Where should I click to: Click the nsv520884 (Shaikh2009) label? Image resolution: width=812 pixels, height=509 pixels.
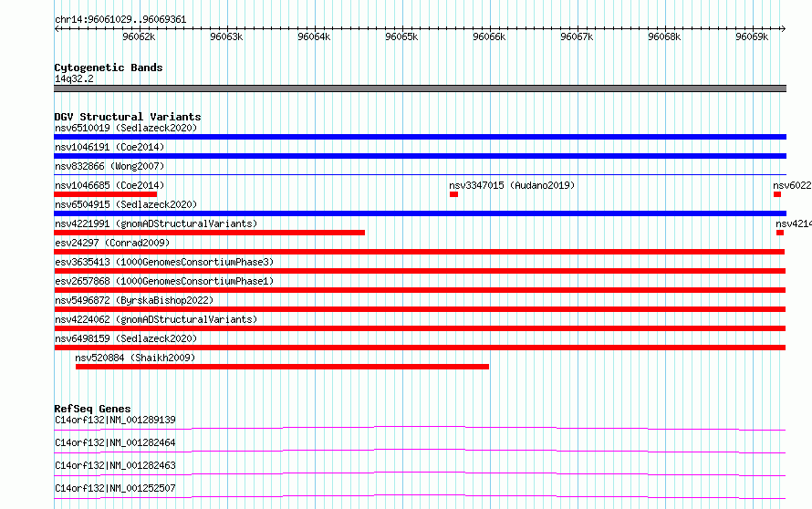point(135,358)
